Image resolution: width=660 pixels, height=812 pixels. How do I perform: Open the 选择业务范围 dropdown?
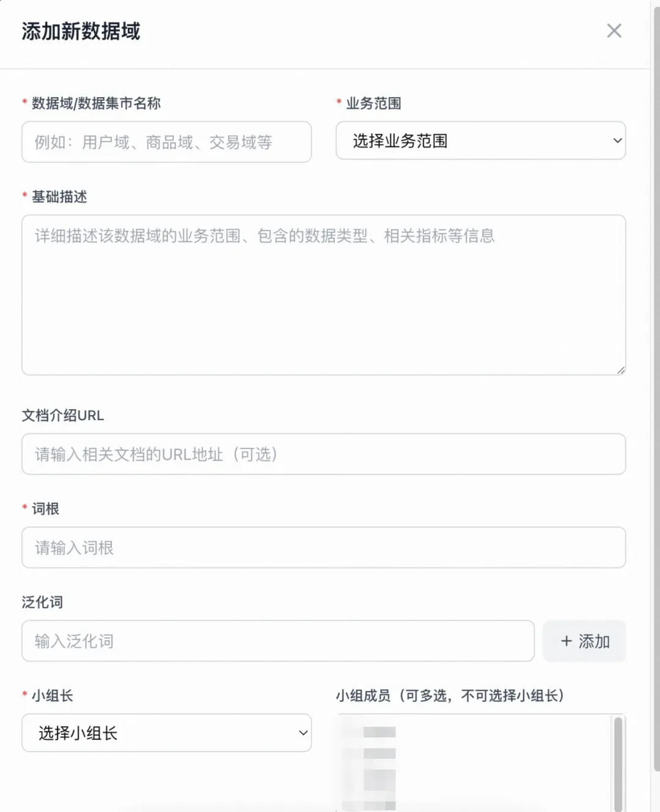(480, 141)
